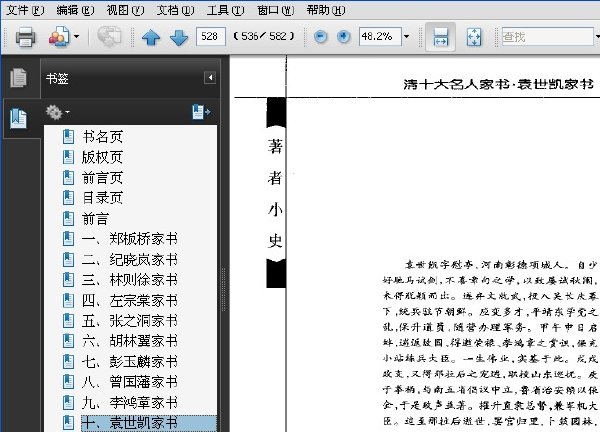Open the 工具 menu
Screen dimensions: 600x432
225,10
